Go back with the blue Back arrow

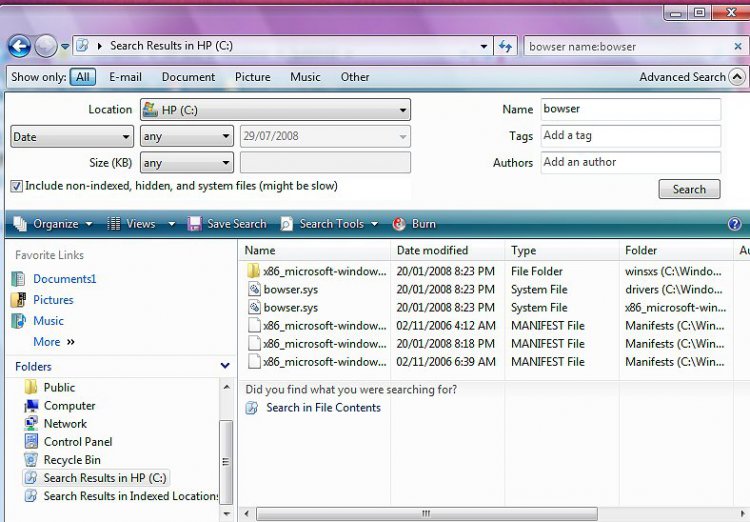[x=19, y=46]
